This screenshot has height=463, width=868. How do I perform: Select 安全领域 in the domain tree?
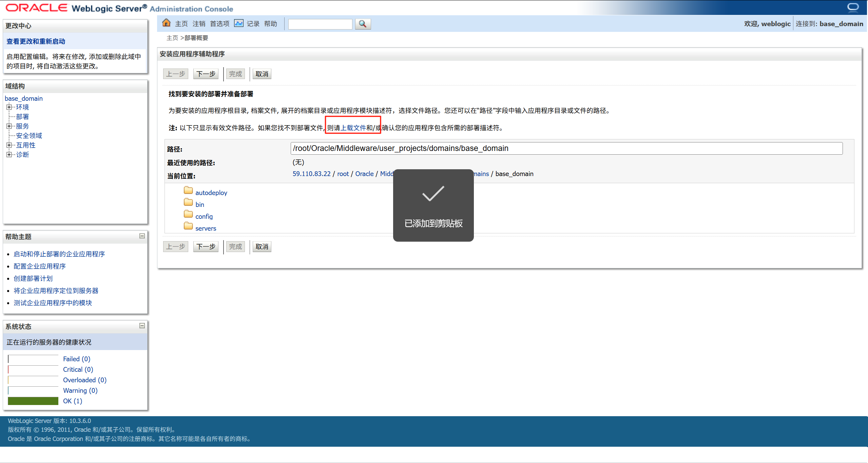[x=29, y=136]
